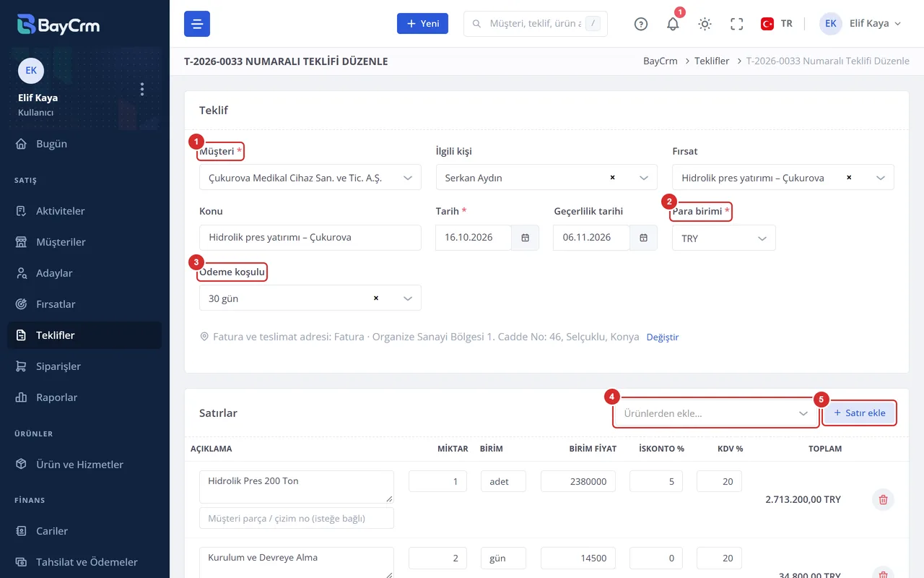The height and width of the screenshot is (578, 924).
Task: Click the Değiştir address link
Action: tap(663, 337)
